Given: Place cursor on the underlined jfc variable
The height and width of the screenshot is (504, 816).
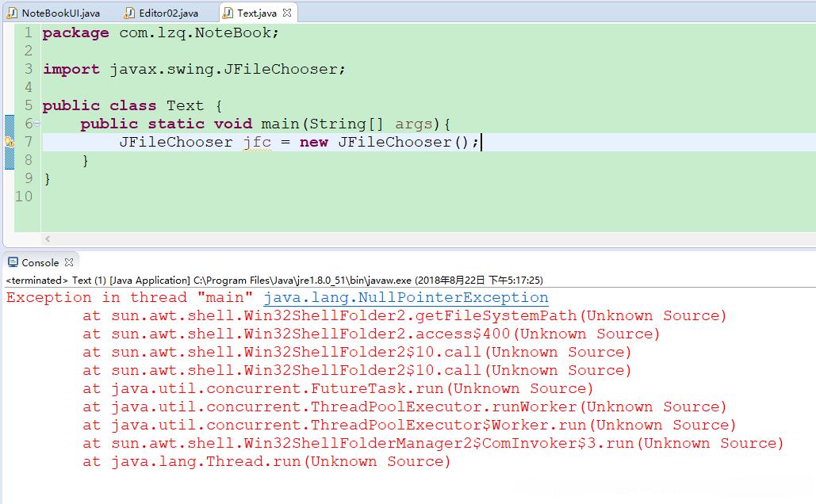Looking at the screenshot, I should click(x=257, y=143).
